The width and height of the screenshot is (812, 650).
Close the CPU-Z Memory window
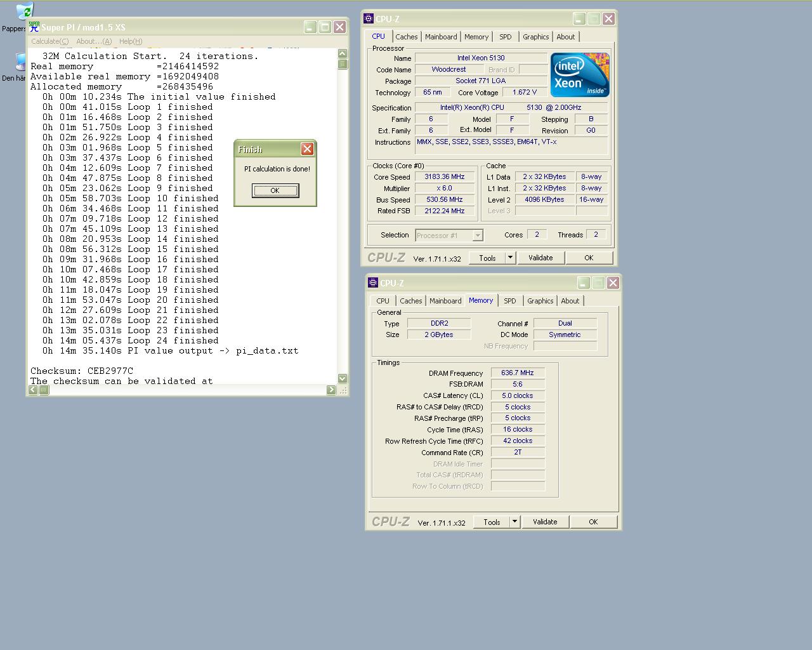tap(613, 283)
